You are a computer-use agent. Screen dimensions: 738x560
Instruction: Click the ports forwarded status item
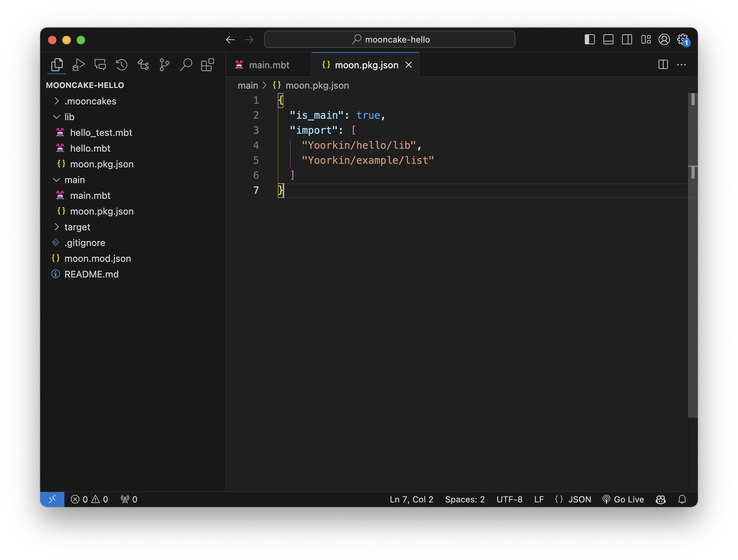click(129, 500)
